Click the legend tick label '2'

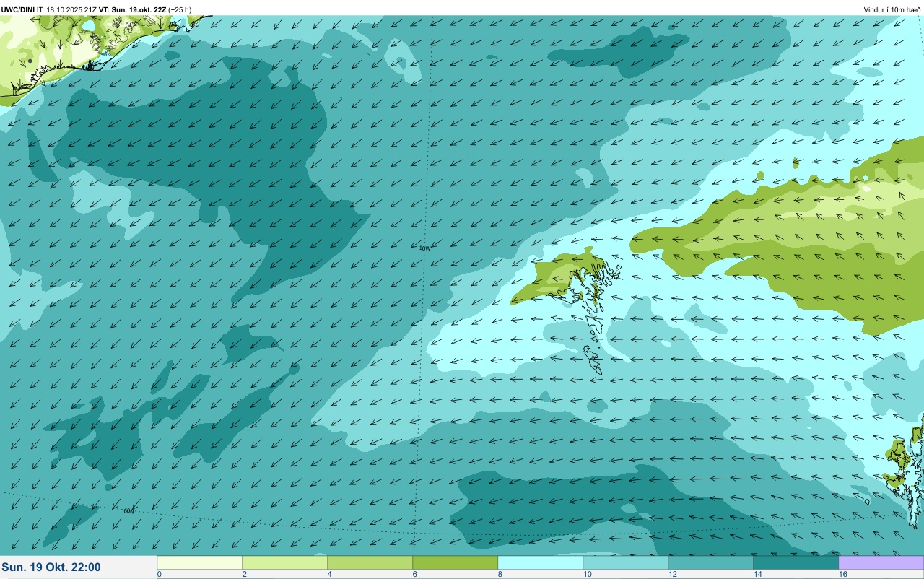[x=245, y=574]
